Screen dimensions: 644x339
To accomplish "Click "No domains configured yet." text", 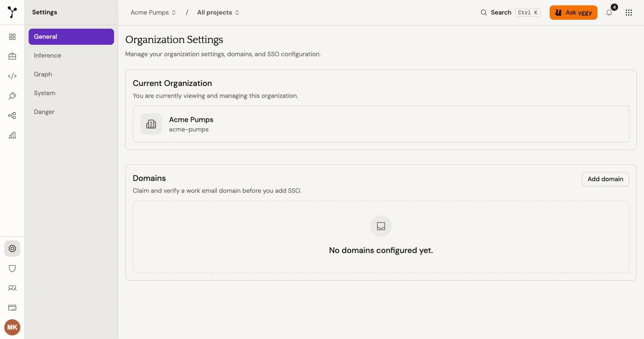I will click(x=381, y=250).
